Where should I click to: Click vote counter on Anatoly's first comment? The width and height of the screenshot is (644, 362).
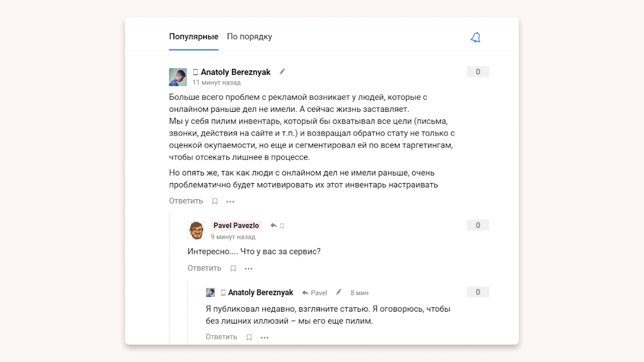tap(478, 72)
